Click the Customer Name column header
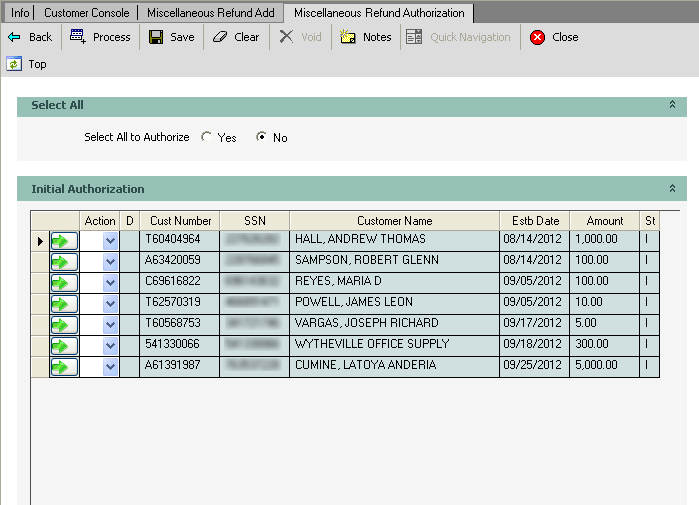Viewport: 699px width, 505px height. tap(394, 221)
